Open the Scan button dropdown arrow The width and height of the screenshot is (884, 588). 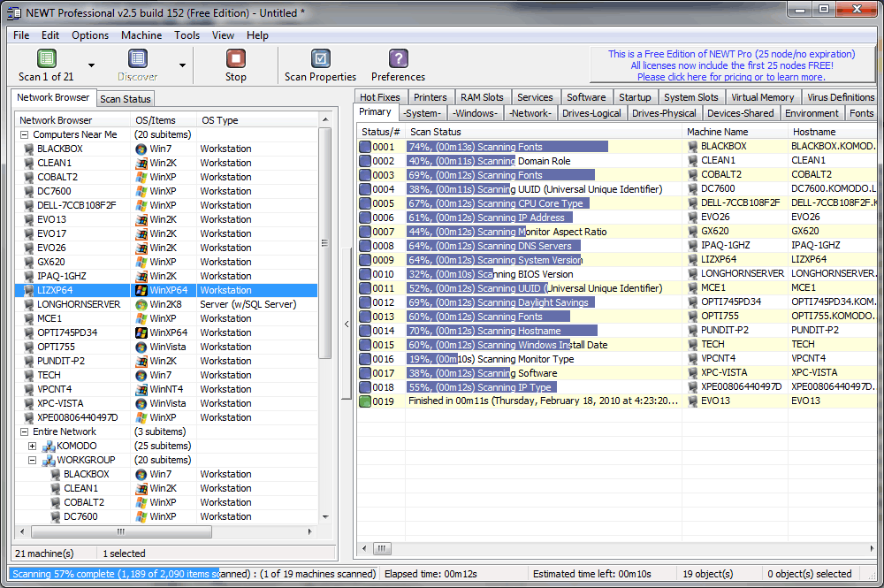90,66
